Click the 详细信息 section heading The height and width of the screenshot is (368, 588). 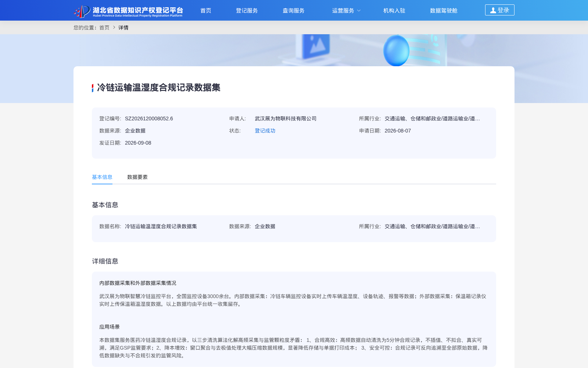pos(105,261)
